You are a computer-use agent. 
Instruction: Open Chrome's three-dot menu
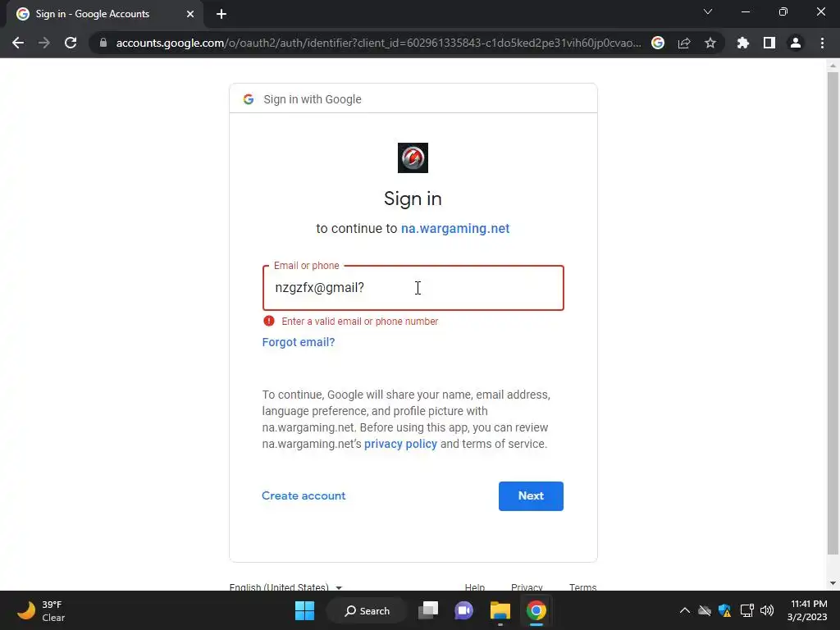tap(822, 43)
